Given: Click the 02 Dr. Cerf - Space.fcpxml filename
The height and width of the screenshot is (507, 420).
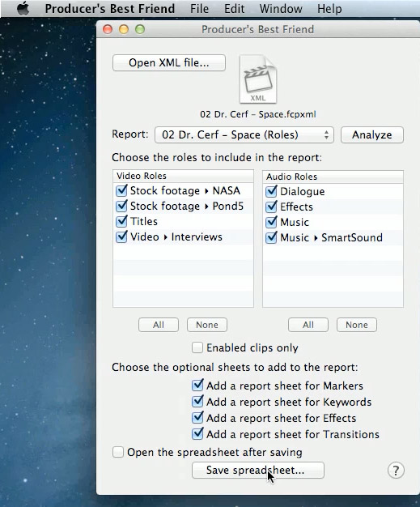Looking at the screenshot, I should click(x=258, y=114).
